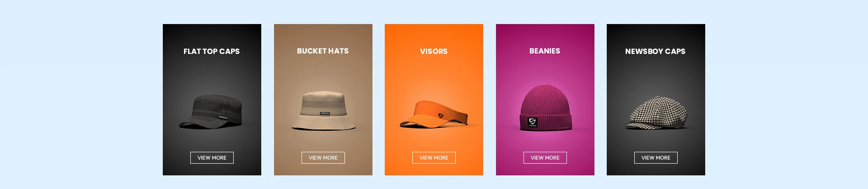This screenshot has height=189, width=868.
Task: Click View More on the Beanies card
Action: [545, 158]
